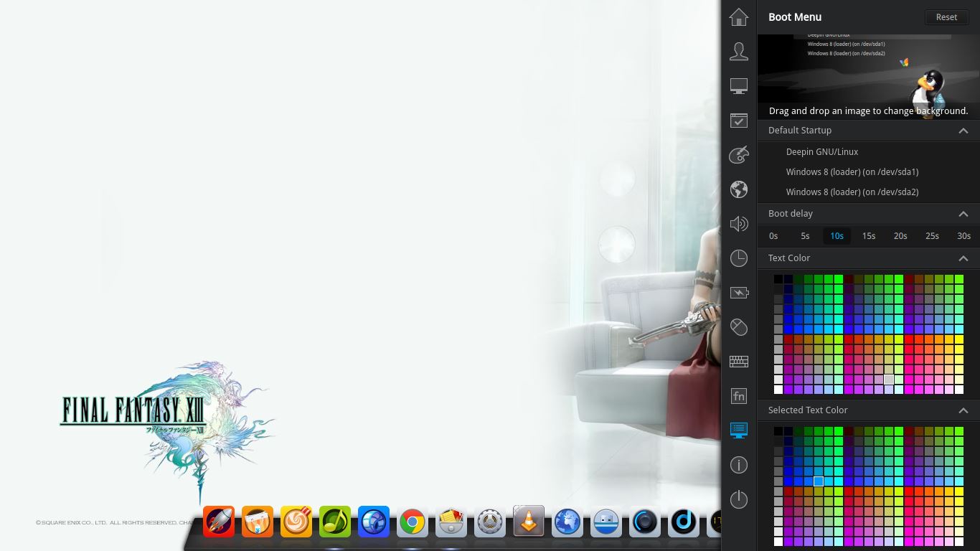Click the Shutdown power icon in sidebar
Viewport: 980px width, 551px height.
coord(739,499)
